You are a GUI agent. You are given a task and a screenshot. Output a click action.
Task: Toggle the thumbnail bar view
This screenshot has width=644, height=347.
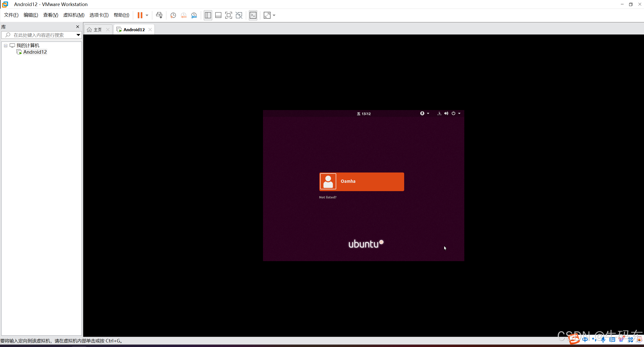pyautogui.click(x=218, y=15)
